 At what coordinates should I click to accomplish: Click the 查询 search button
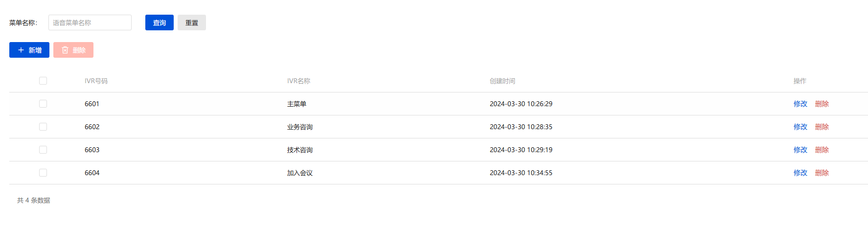[159, 23]
